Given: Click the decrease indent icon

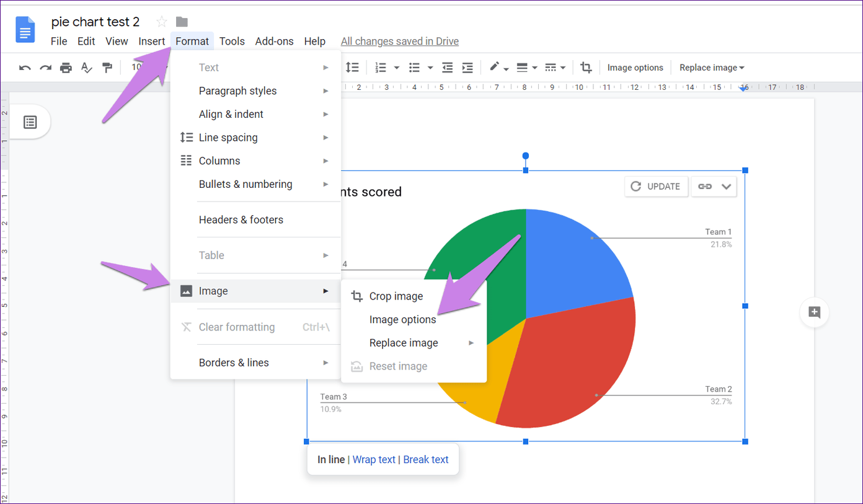Looking at the screenshot, I should [x=447, y=68].
